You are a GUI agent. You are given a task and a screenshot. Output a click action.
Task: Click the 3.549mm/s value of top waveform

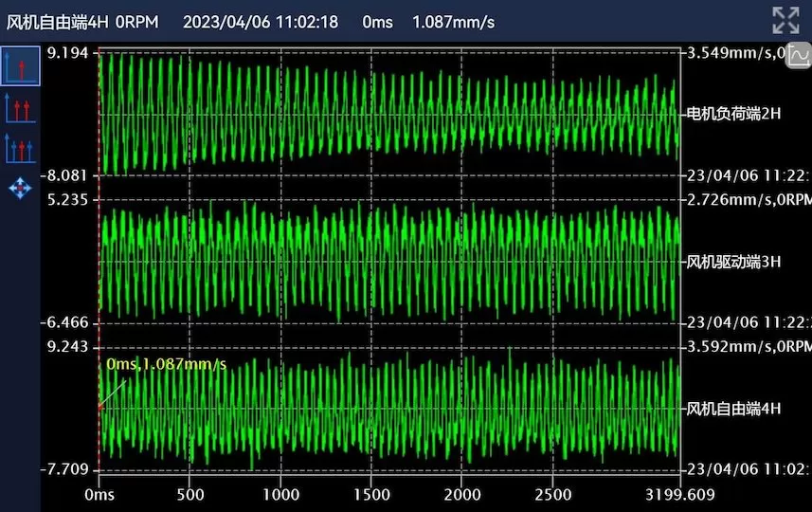click(x=730, y=53)
